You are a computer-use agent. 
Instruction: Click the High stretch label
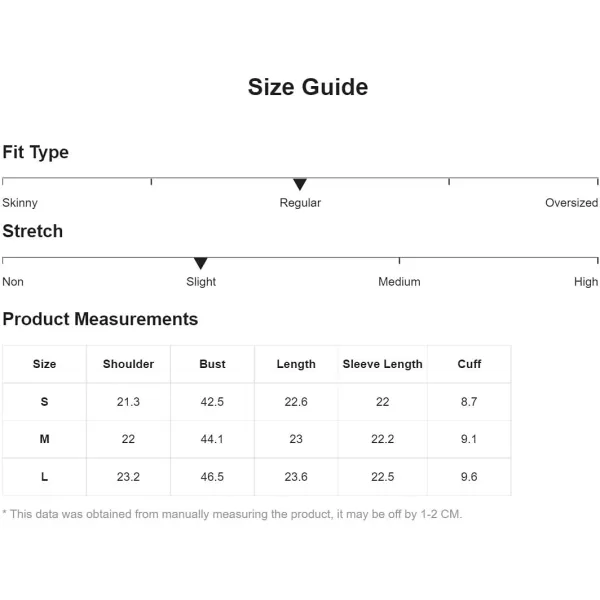586,282
